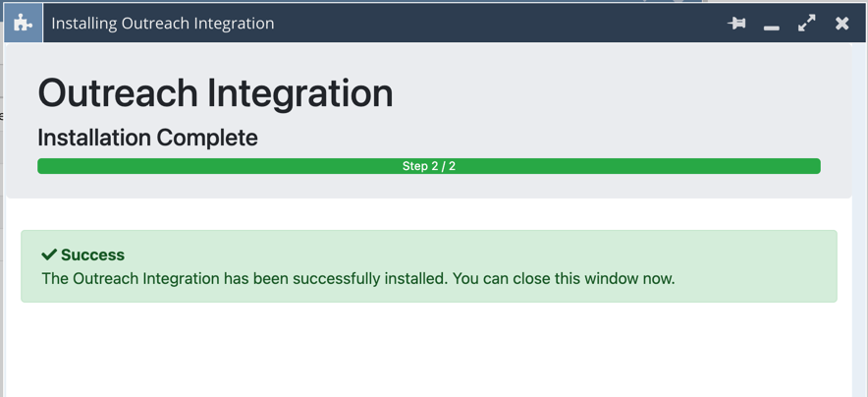Click the word "Outreach" in the large heading
This screenshot has height=397, width=868.
[121, 93]
